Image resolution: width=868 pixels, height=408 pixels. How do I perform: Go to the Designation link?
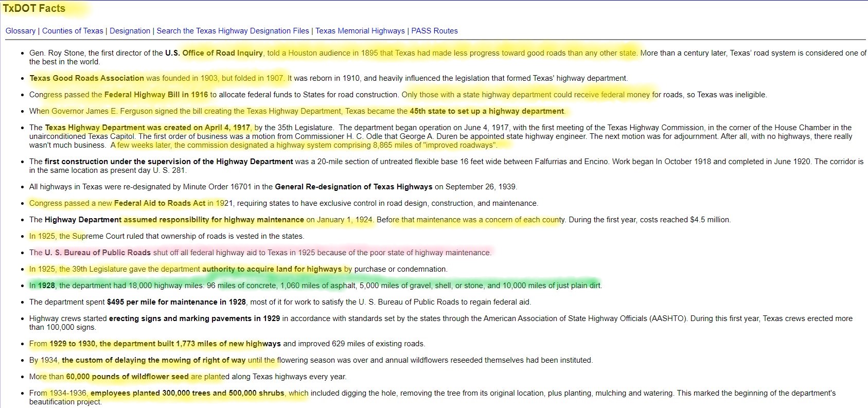130,31
